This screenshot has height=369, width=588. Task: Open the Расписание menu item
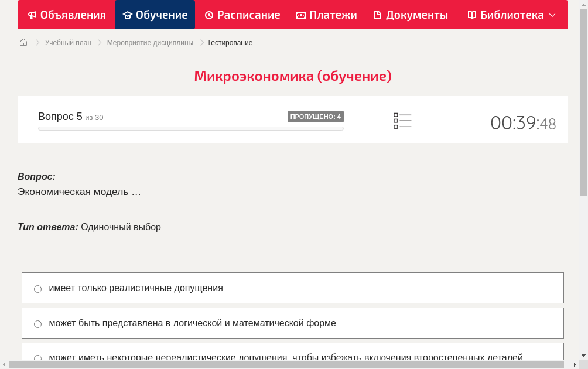242,15
